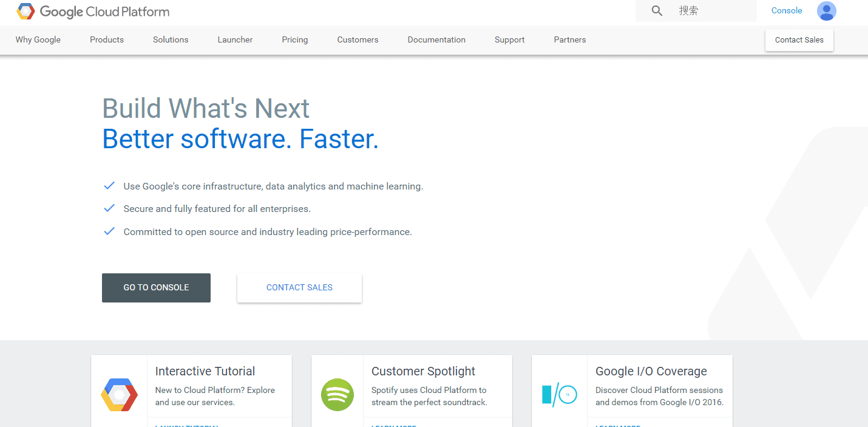Image resolution: width=868 pixels, height=427 pixels.
Task: Click text "Discover Cloud Platform sessions"
Action: [659, 390]
